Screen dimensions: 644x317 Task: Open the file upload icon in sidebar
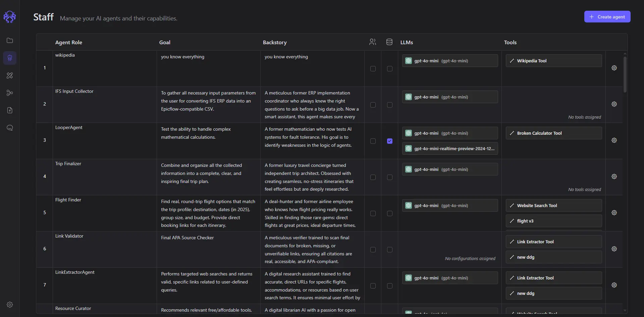[10, 110]
